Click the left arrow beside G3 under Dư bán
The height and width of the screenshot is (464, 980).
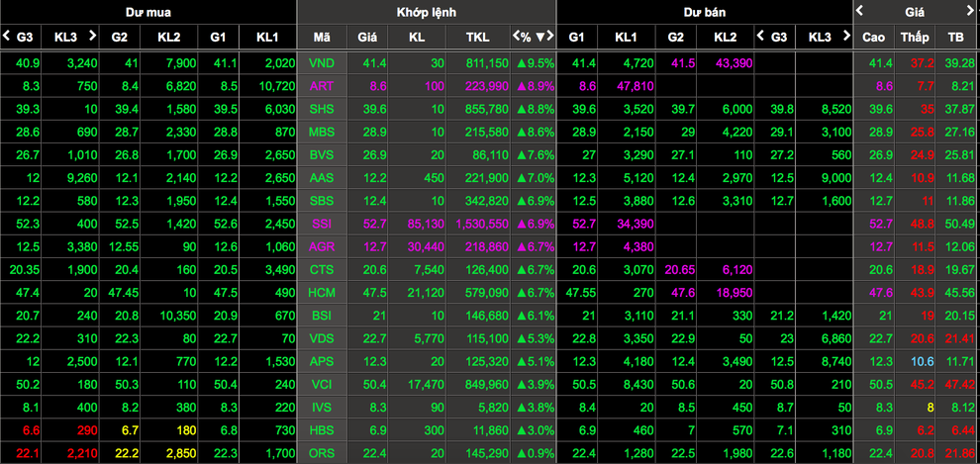click(760, 37)
